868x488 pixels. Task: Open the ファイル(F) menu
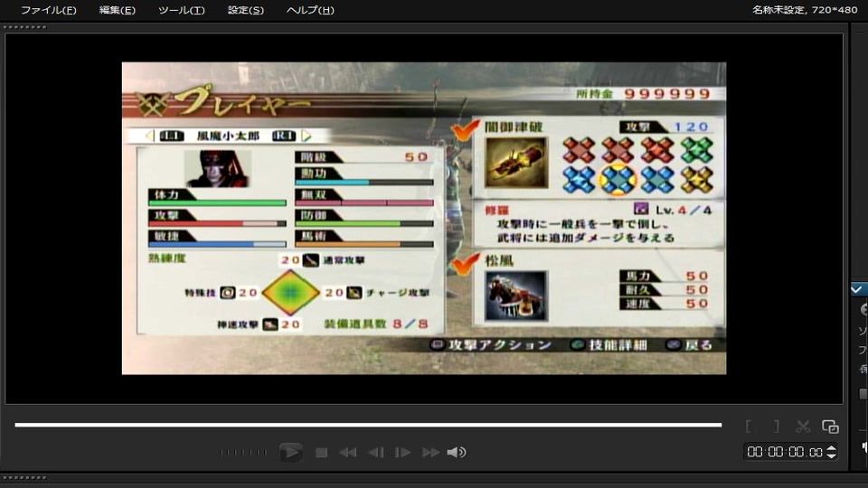coord(48,10)
